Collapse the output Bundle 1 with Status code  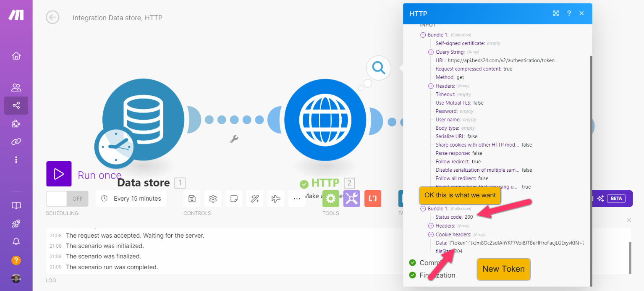(x=423, y=209)
